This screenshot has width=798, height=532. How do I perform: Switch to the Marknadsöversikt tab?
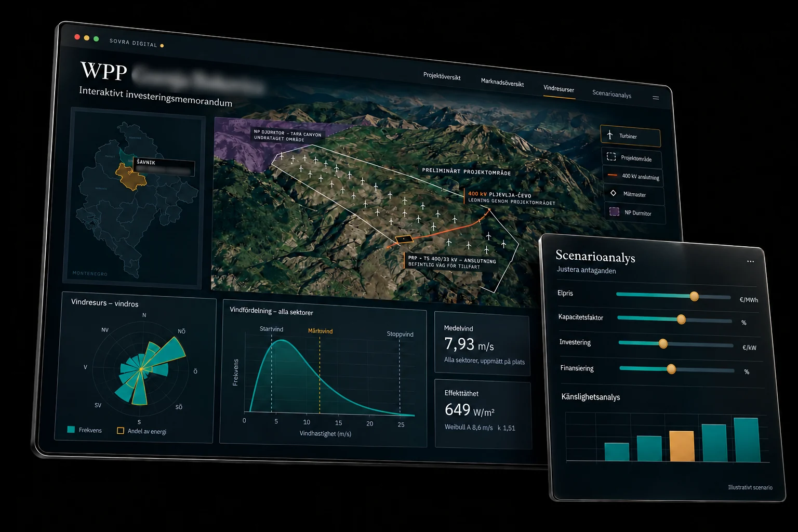502,83
